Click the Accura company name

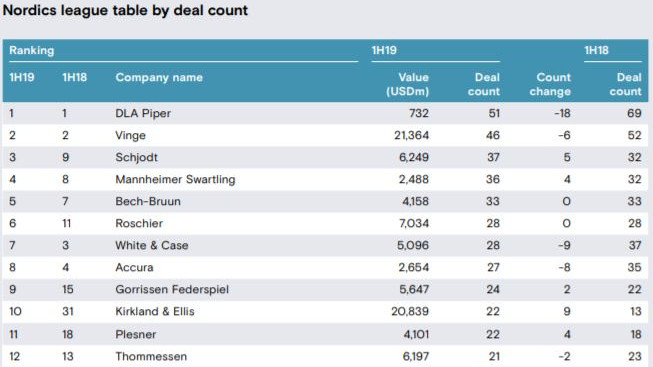coord(134,267)
